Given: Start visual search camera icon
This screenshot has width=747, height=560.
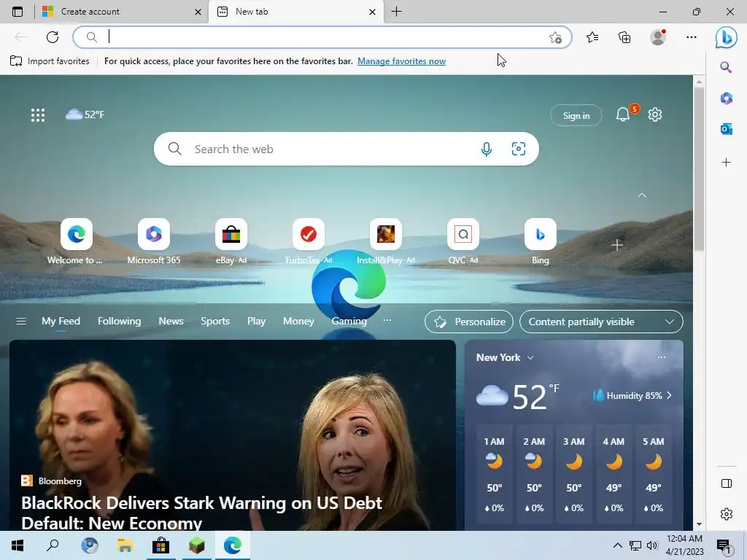Looking at the screenshot, I should (519, 149).
